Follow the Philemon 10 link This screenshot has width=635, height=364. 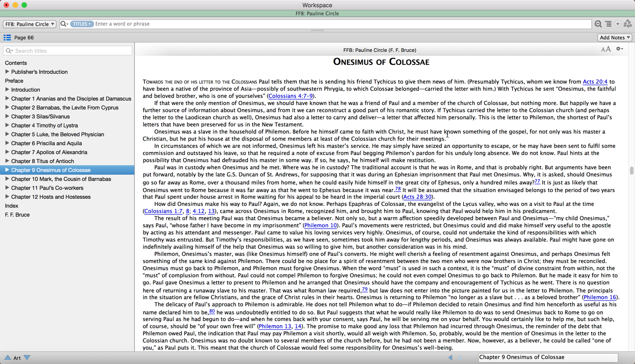[321, 226]
